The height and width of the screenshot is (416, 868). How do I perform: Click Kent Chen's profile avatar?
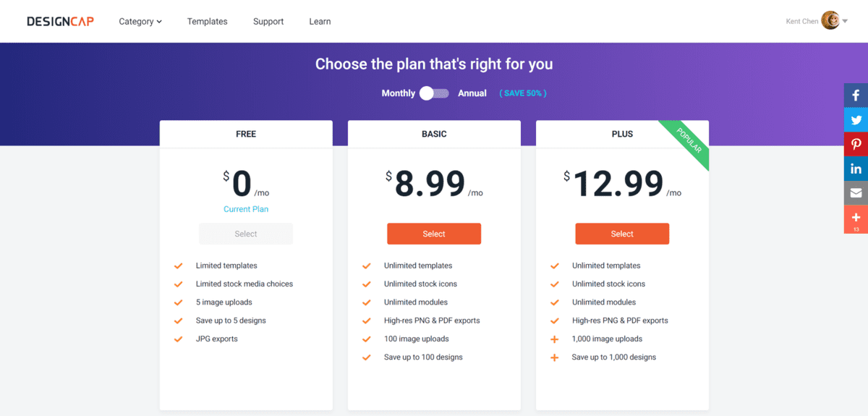click(830, 21)
